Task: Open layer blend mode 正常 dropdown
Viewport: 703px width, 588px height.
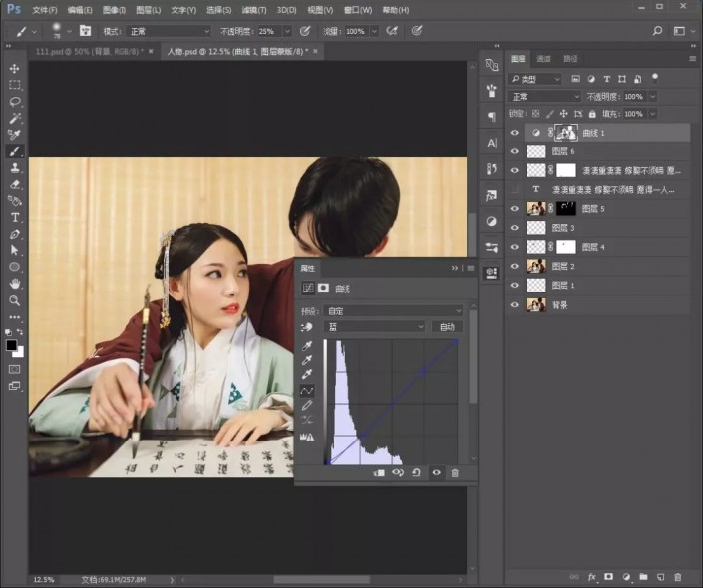Action: 544,97
